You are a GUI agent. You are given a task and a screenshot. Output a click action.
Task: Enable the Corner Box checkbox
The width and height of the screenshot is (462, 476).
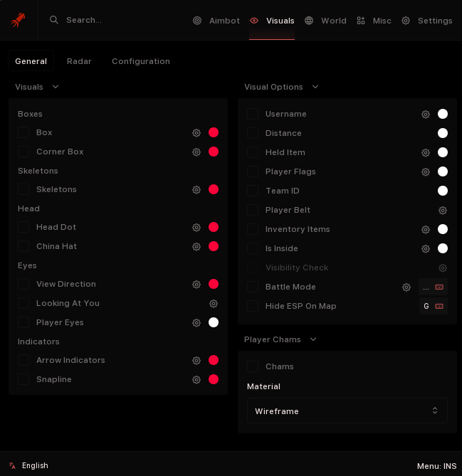click(23, 152)
